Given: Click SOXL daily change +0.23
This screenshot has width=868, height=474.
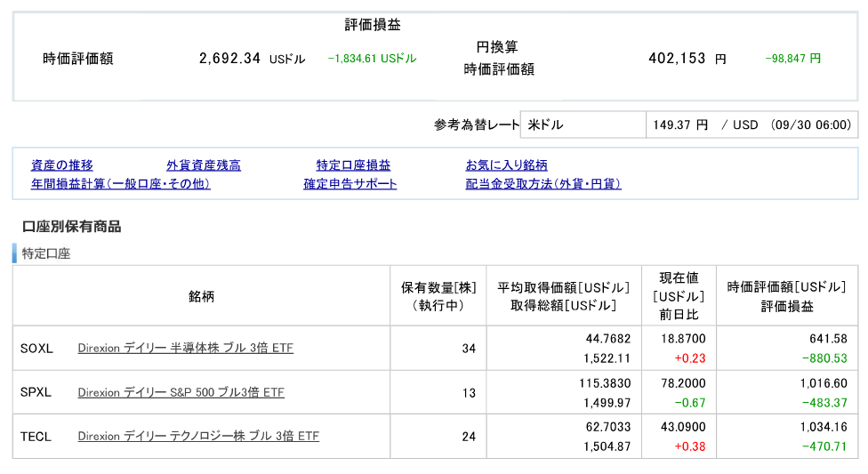Looking at the screenshot, I should 690,358.
